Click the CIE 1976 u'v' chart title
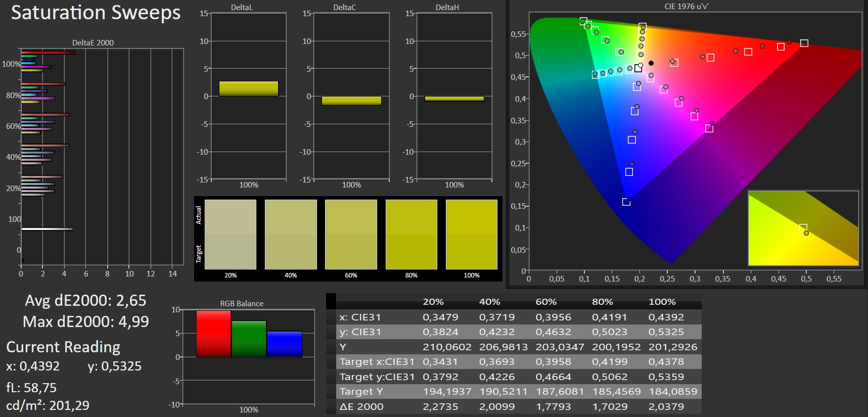 [x=686, y=7]
